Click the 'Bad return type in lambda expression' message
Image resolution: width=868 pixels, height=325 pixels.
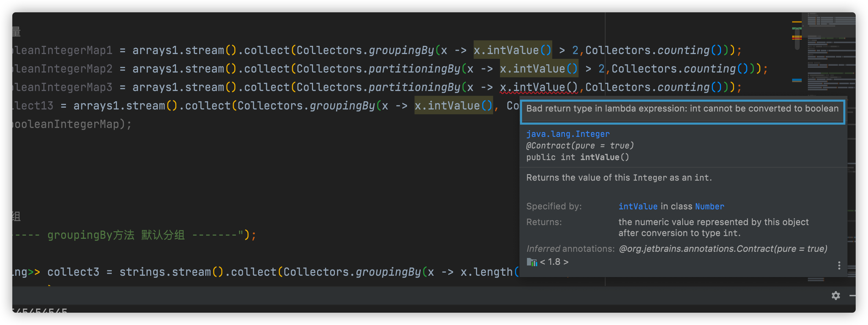[682, 109]
